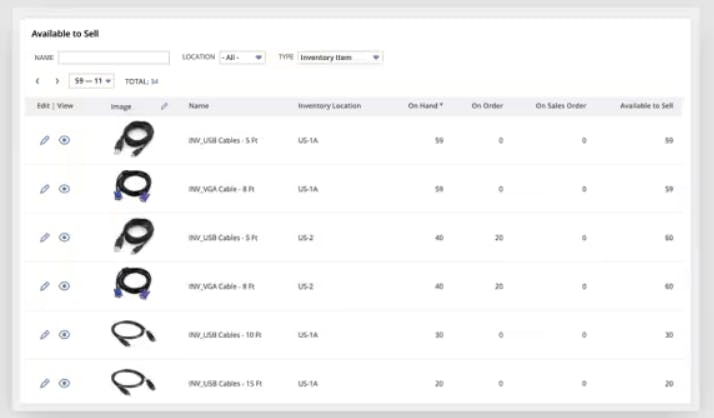Open the page range dropdown
This screenshot has width=714, height=418.
coord(92,81)
